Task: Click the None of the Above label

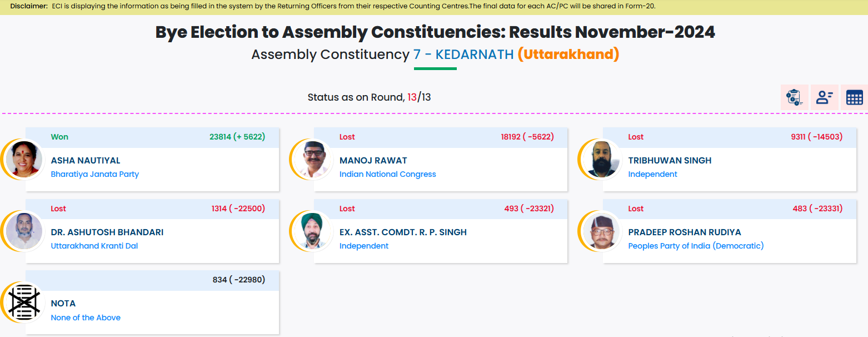Action: [x=86, y=318]
